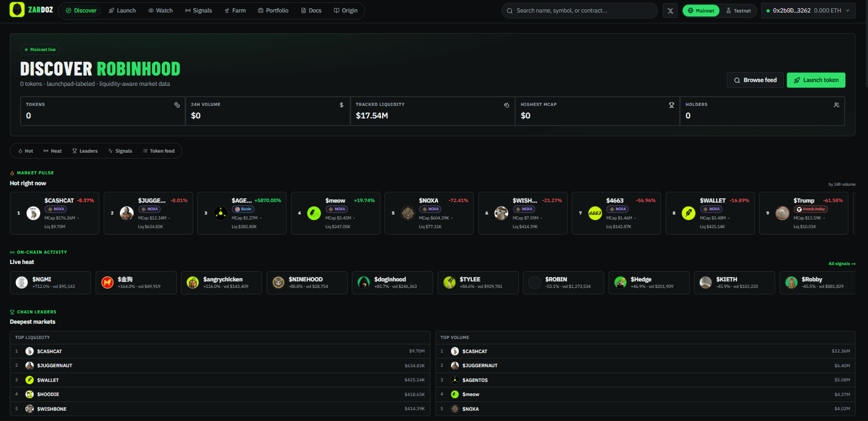
Task: Click the Tracked Liquidity stat card
Action: tap(433, 111)
